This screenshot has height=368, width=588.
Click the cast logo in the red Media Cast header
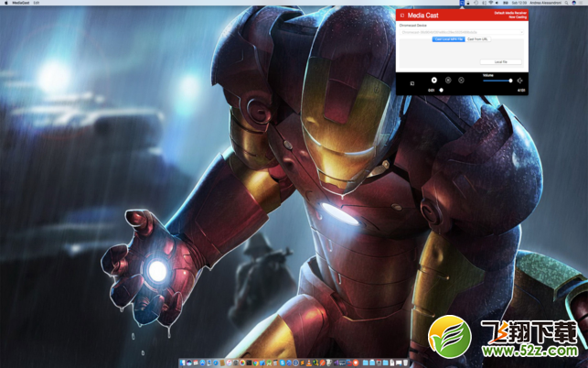(402, 16)
